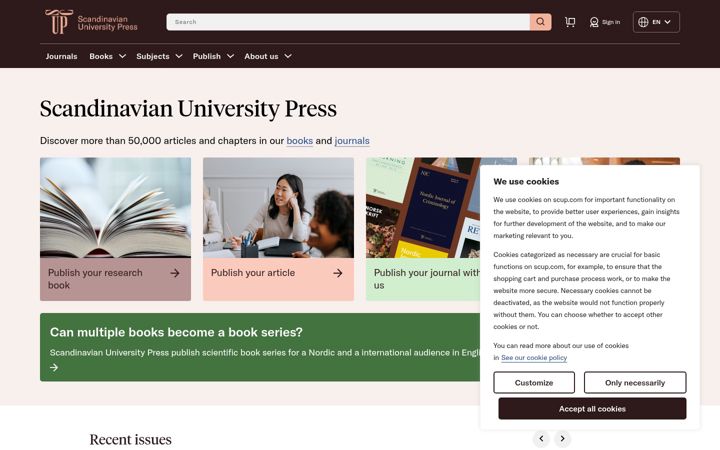720x450 pixels.
Task: Click 'We use cookies' dialog heading
Action: (x=526, y=181)
